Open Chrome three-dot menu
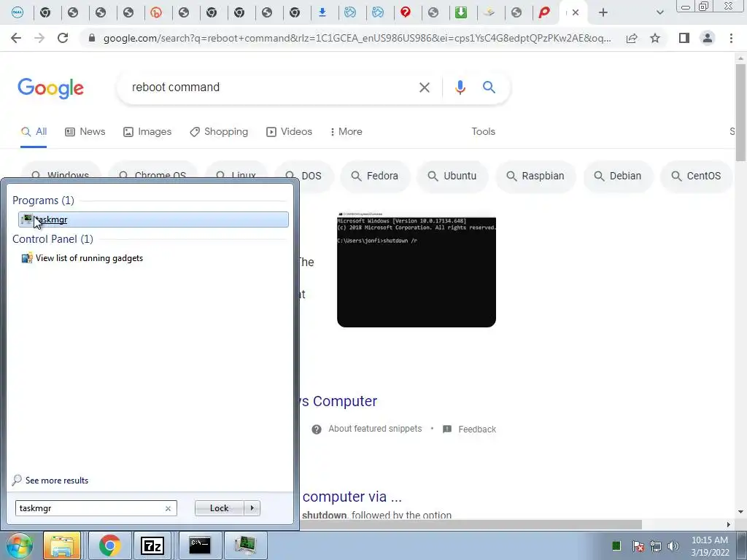The image size is (747, 560). pos(731,38)
